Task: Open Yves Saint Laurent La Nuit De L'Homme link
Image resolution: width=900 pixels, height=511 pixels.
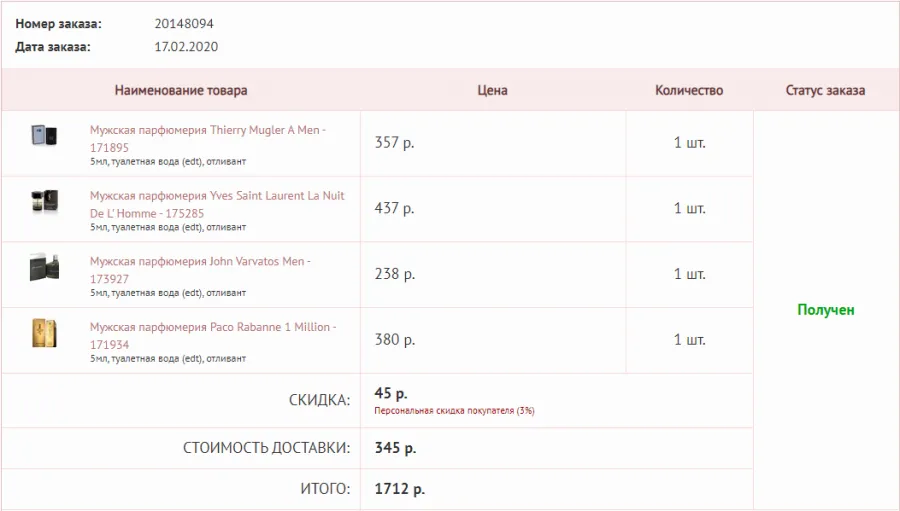Action: pyautogui.click(x=217, y=204)
